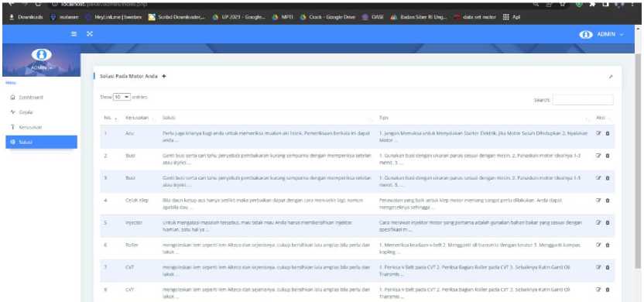
Task: Edit row 3 Busi entry
Action: [599, 178]
